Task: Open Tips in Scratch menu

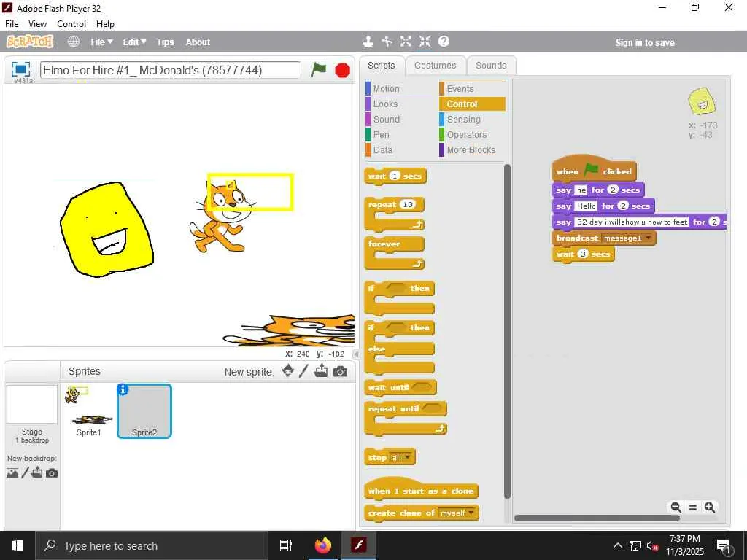Action: (x=166, y=42)
